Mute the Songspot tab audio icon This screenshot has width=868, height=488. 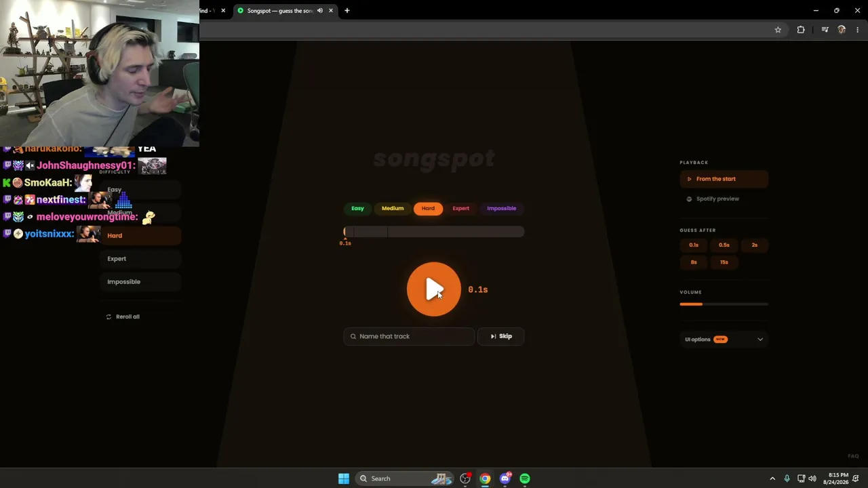pyautogui.click(x=320, y=11)
